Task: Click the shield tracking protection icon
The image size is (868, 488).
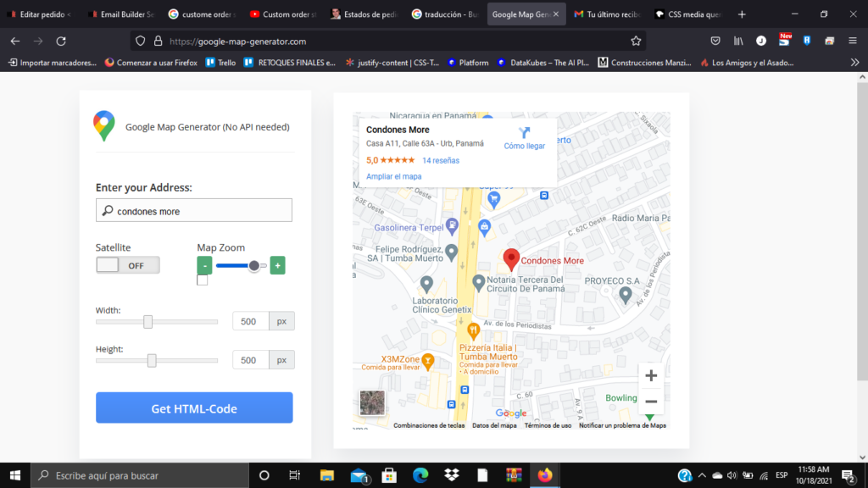Action: click(x=140, y=41)
